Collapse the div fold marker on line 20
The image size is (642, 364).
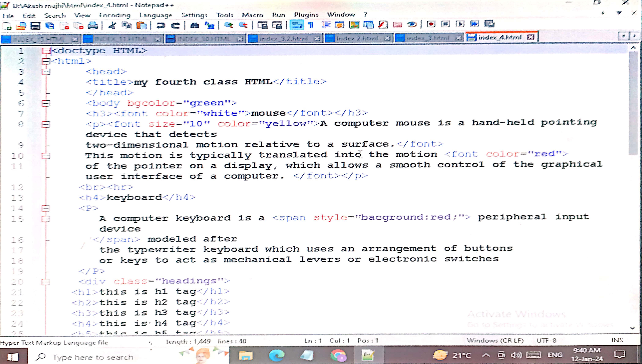coord(46,282)
